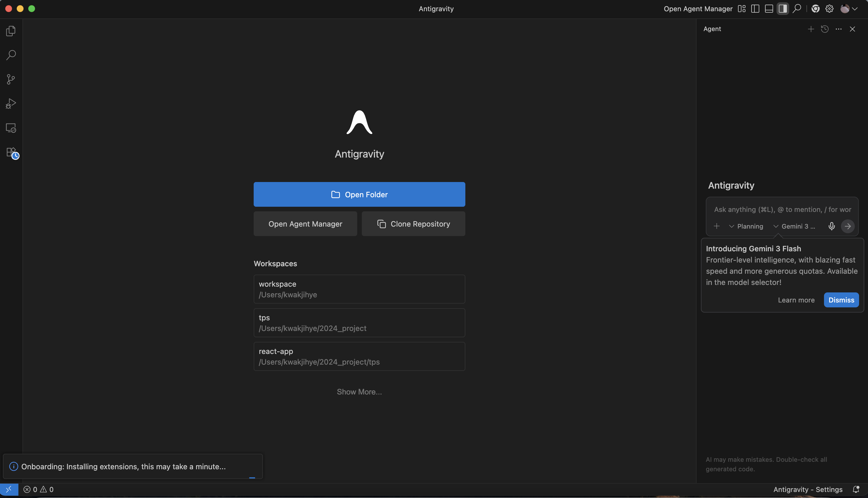Click the folder icon on Open Folder button
The image size is (868, 498).
point(335,194)
